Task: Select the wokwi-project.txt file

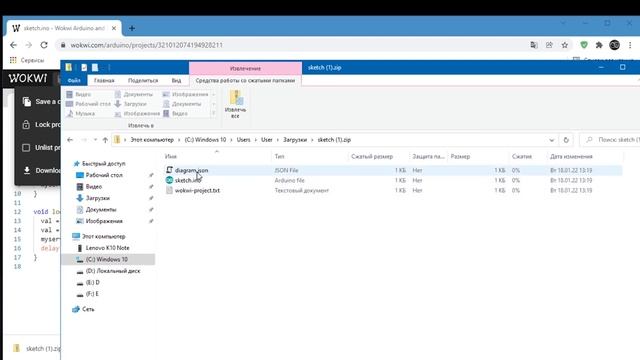Action: pos(197,191)
